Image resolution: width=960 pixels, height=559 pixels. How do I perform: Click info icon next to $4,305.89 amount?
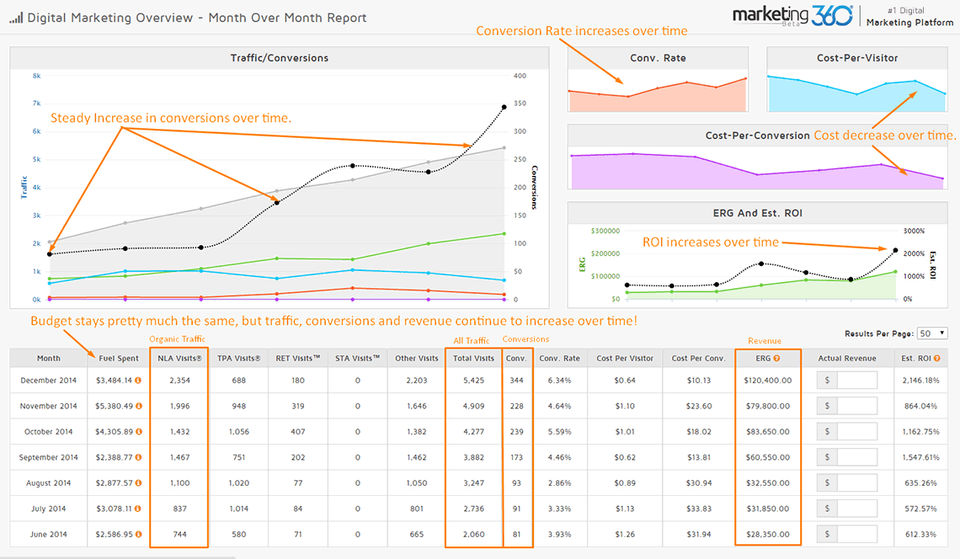pyautogui.click(x=139, y=432)
